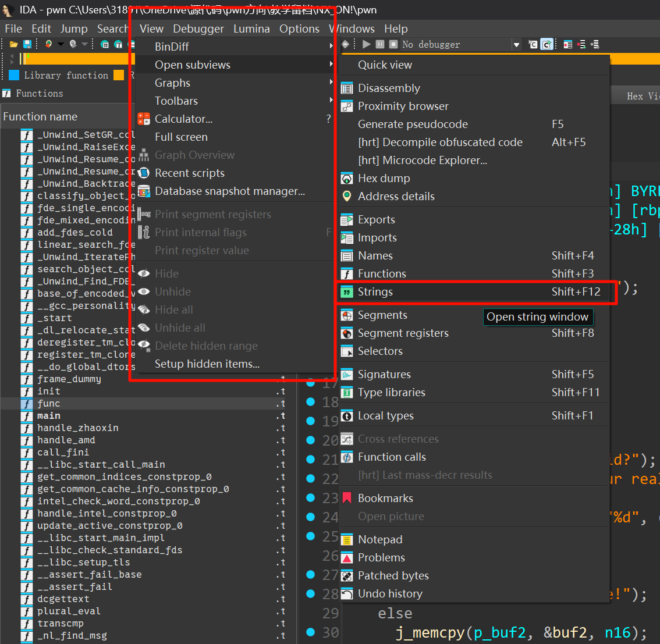The image size is (660, 644).
Task: Toggle breakpoint dot on line 21
Action: tap(311, 460)
